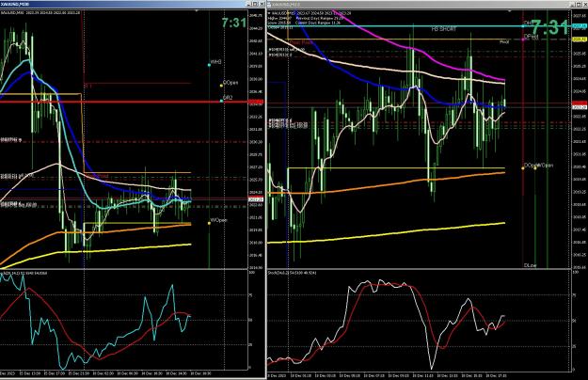Select the chart shift triangle in M15 chart
Screen dimensions: 588x380
509,11
